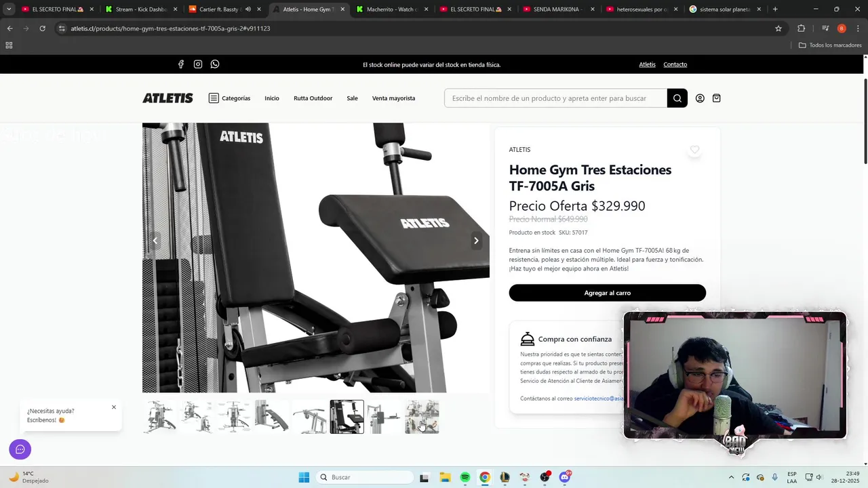Image resolution: width=868 pixels, height=488 pixels.
Task: Click the browser address bar URL
Action: point(170,28)
